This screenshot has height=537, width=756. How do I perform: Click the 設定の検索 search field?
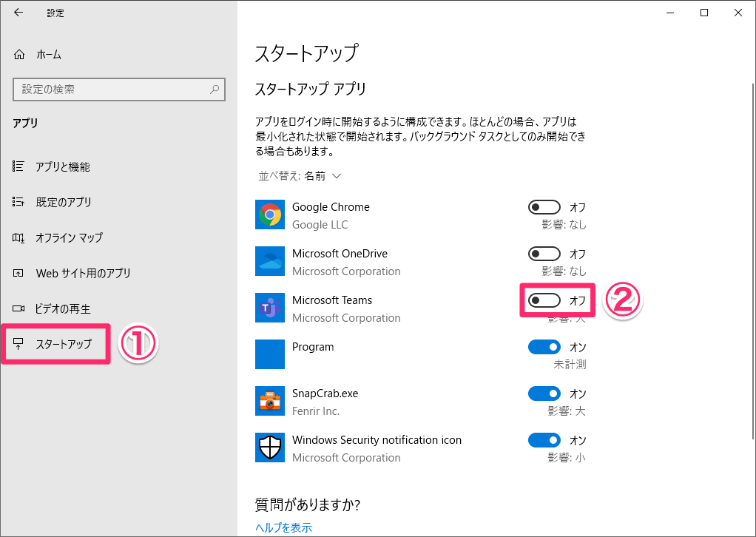coord(119,89)
